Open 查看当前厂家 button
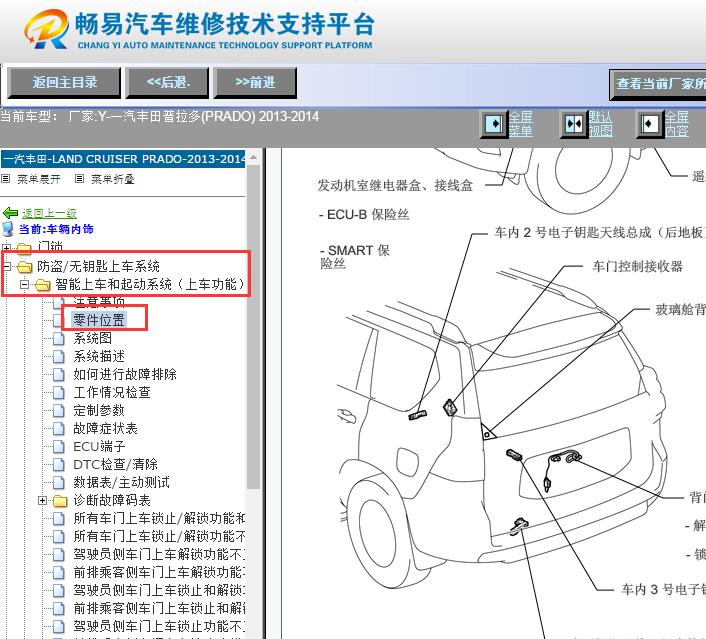 tap(658, 84)
